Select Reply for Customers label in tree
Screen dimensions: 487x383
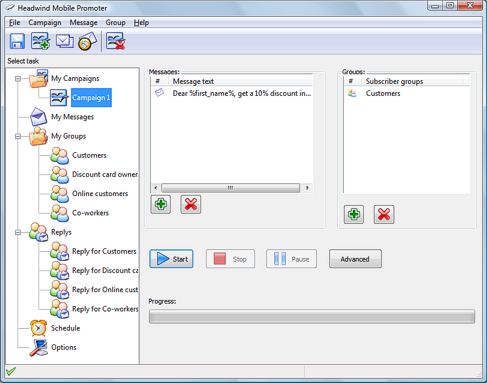pos(104,251)
